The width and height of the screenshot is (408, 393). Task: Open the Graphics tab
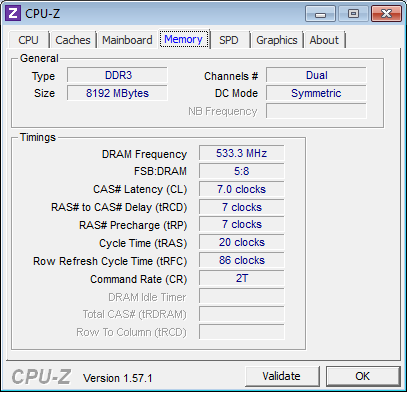click(277, 40)
